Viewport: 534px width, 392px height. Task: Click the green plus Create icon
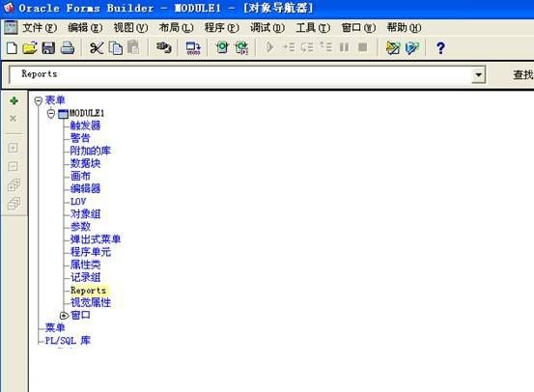[x=14, y=100]
